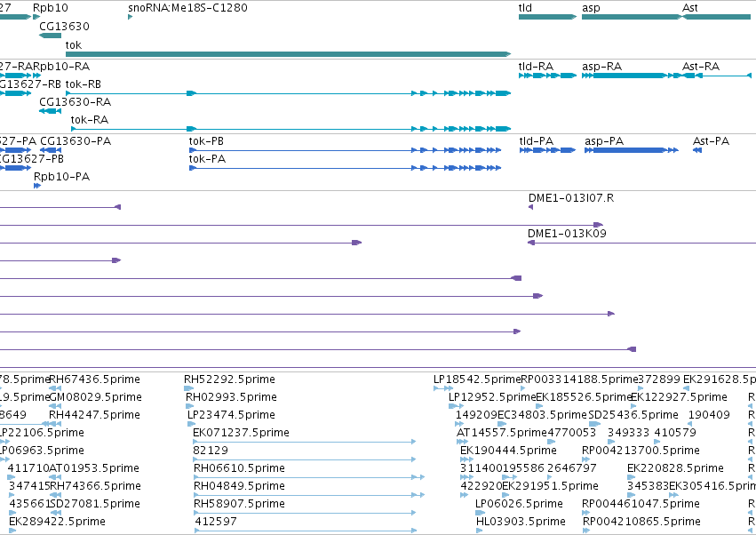Open the 349333 EST label
Image resolution: width=756 pixels, height=535 pixels.
click(628, 433)
